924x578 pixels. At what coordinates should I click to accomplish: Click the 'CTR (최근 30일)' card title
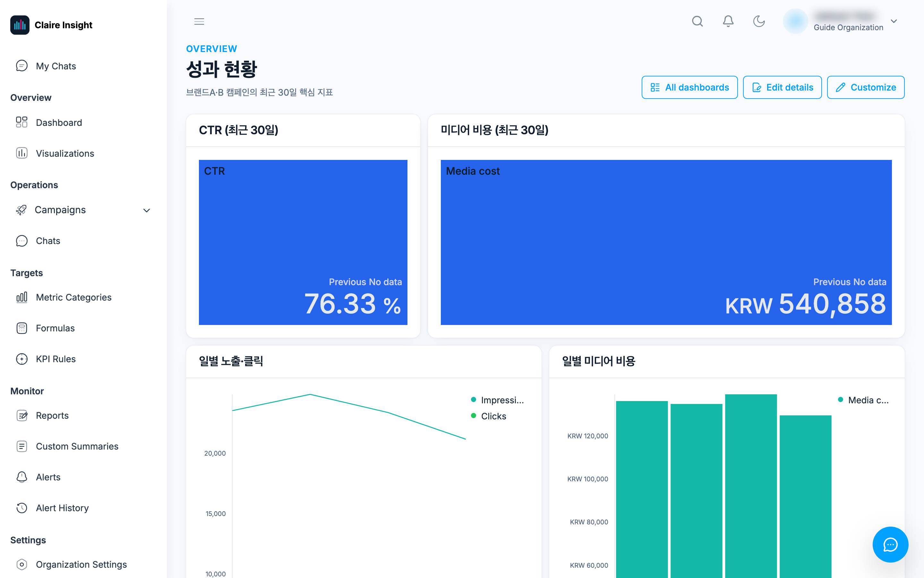click(x=239, y=130)
